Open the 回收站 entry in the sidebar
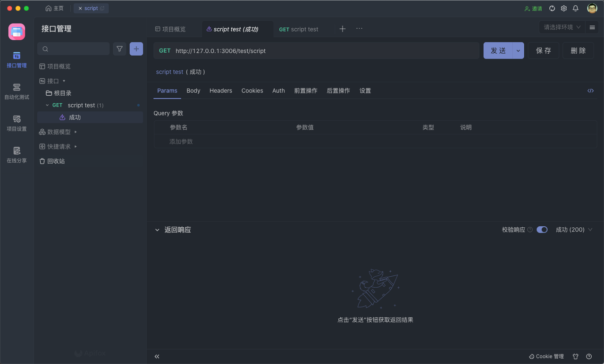Screen dimensions: 604x364 click(56, 161)
